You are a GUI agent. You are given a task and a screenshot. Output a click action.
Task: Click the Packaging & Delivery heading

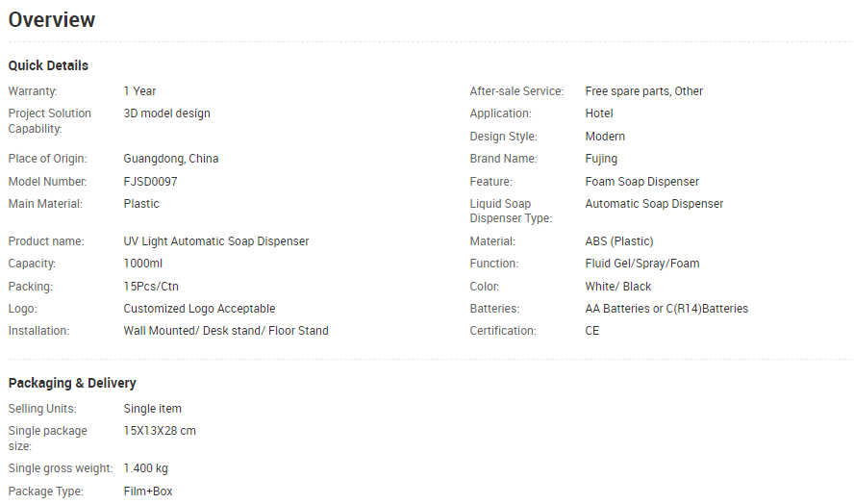coord(72,383)
